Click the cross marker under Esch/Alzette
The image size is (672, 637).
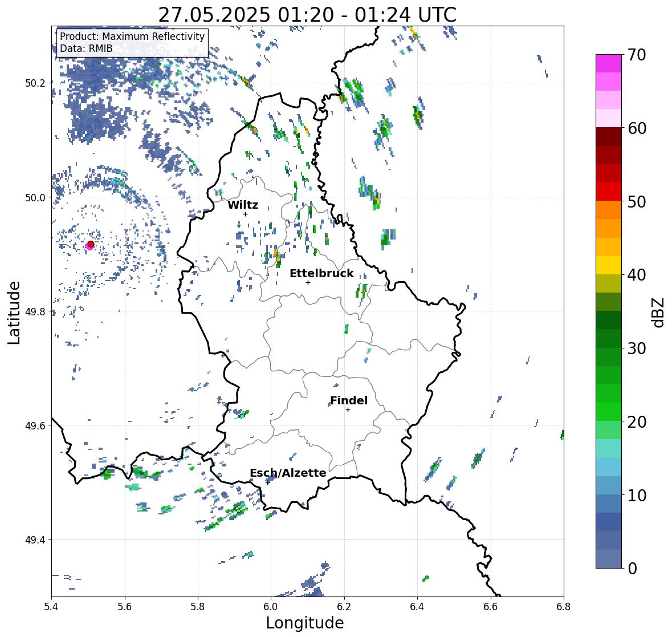(267, 482)
